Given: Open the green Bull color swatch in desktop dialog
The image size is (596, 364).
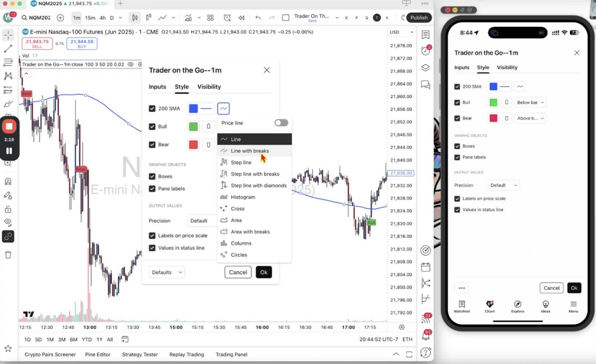Looking at the screenshot, I should (193, 126).
